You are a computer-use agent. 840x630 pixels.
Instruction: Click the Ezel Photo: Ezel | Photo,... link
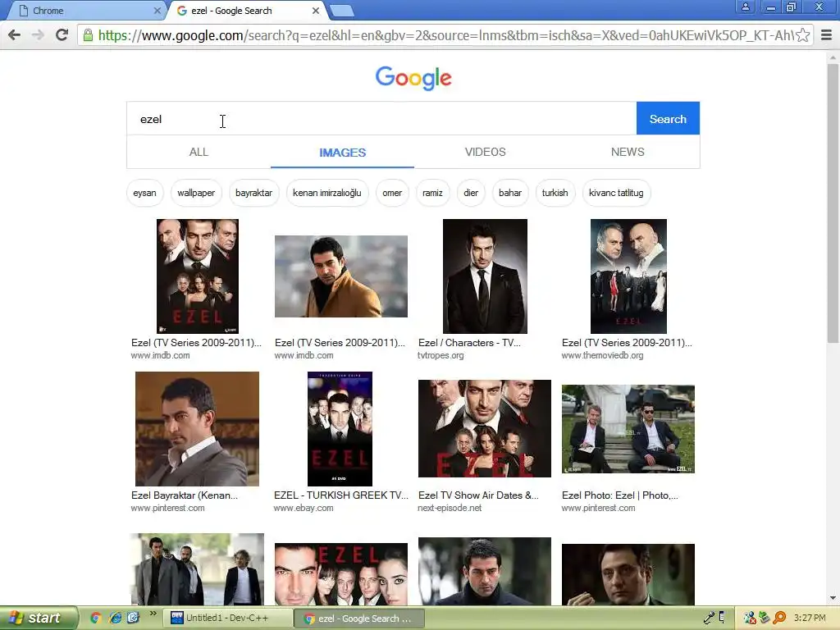[x=620, y=495]
